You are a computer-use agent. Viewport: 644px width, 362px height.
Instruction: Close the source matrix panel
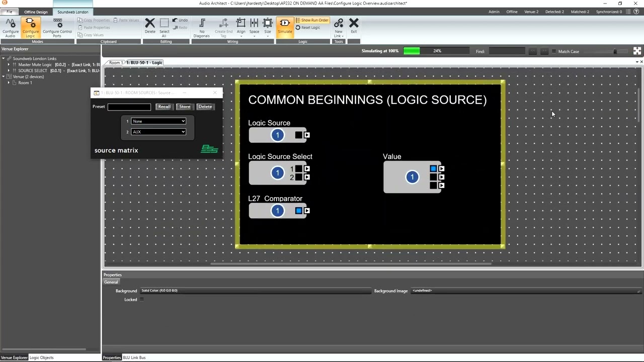coord(215,93)
